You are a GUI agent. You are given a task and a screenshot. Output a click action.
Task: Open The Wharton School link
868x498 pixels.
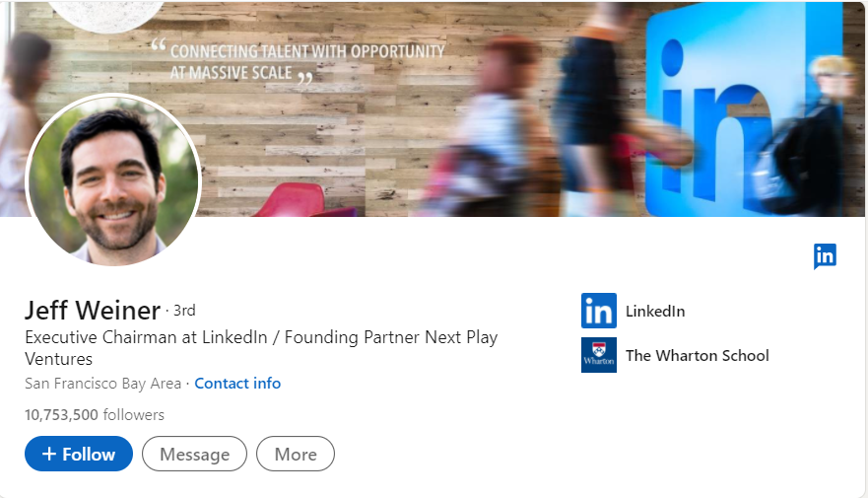[x=698, y=356]
